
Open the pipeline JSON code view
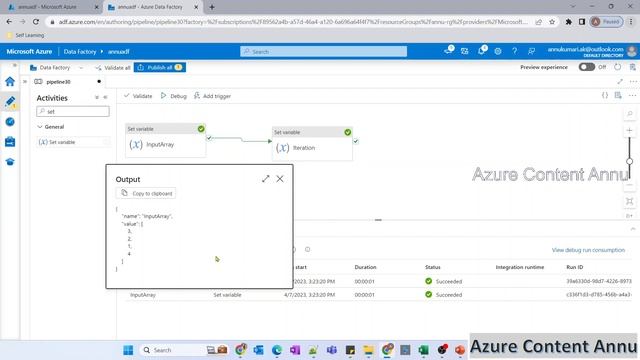605,95
